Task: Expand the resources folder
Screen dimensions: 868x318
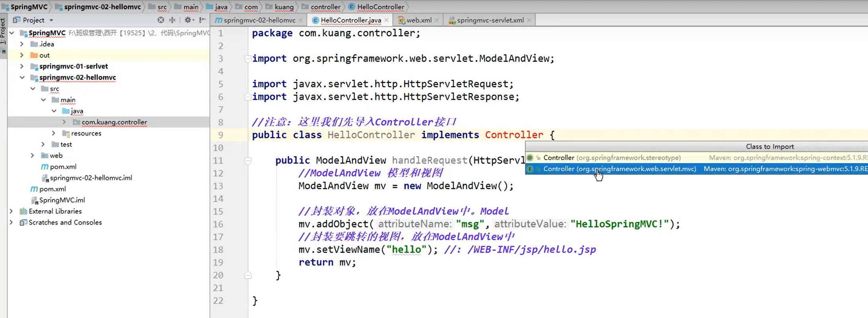Action: [x=54, y=133]
